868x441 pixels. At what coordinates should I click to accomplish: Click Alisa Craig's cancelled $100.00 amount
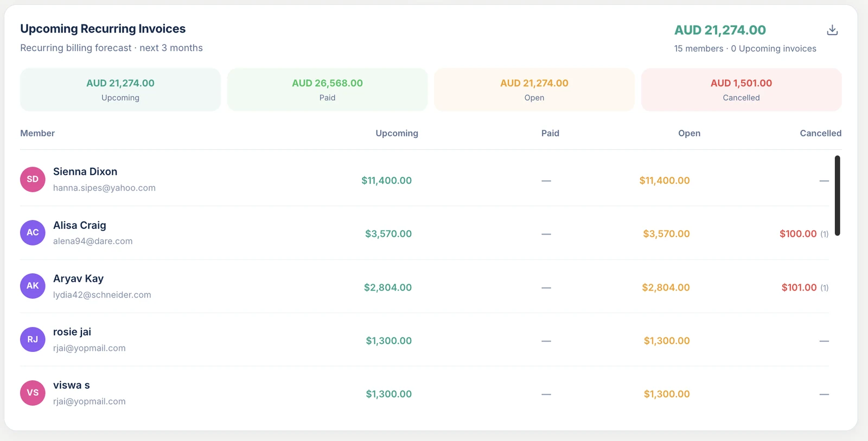point(798,234)
